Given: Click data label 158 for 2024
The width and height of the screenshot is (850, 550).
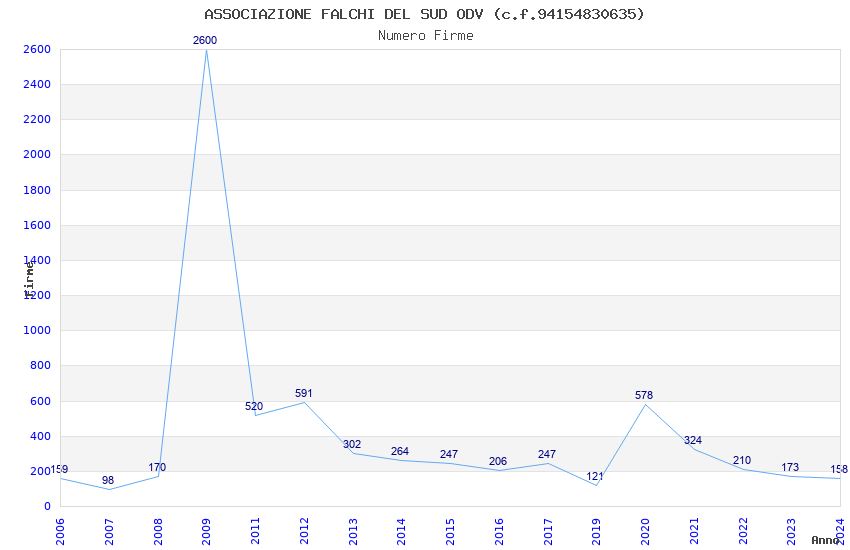Looking at the screenshot, I should pos(839,469).
